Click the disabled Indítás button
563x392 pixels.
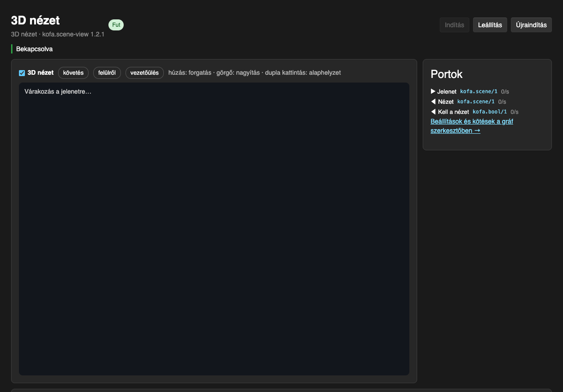pyautogui.click(x=455, y=25)
